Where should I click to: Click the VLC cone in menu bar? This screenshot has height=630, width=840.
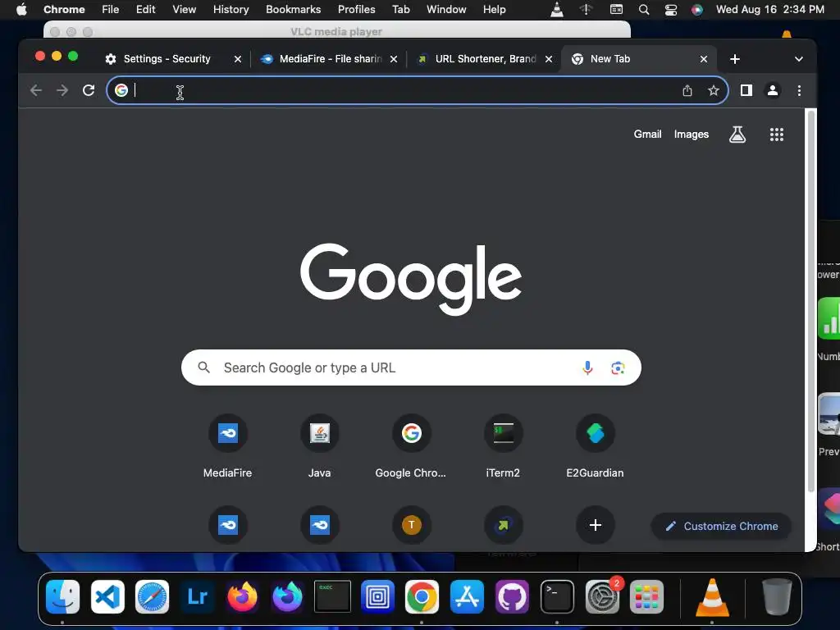pyautogui.click(x=557, y=10)
